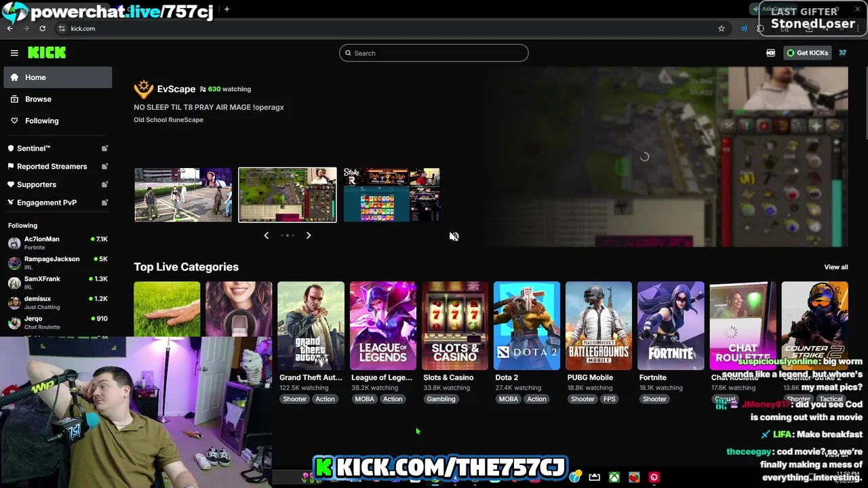Open the Following page in the sidebar
This screenshot has height=488, width=868.
58,121
